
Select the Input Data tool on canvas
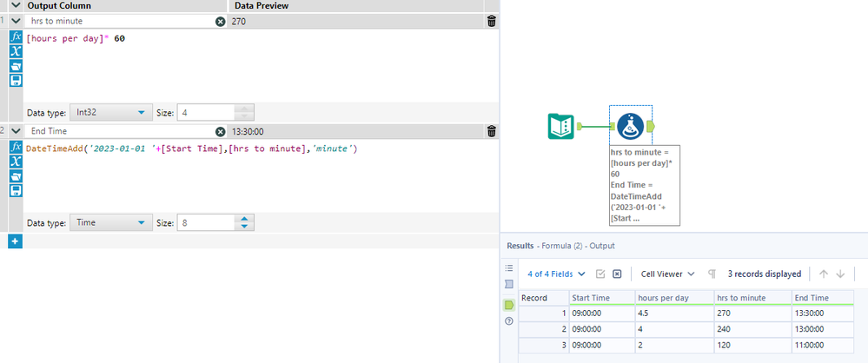[560, 126]
